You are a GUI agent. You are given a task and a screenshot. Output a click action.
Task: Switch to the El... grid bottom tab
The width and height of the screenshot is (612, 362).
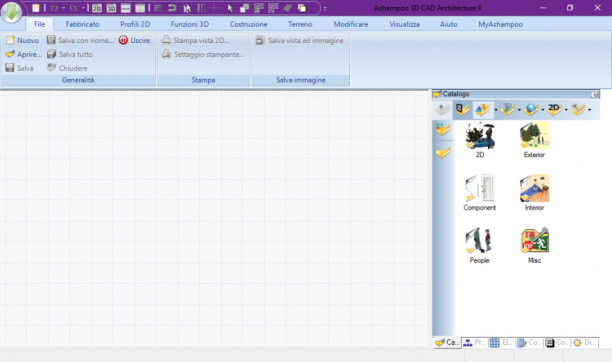501,342
